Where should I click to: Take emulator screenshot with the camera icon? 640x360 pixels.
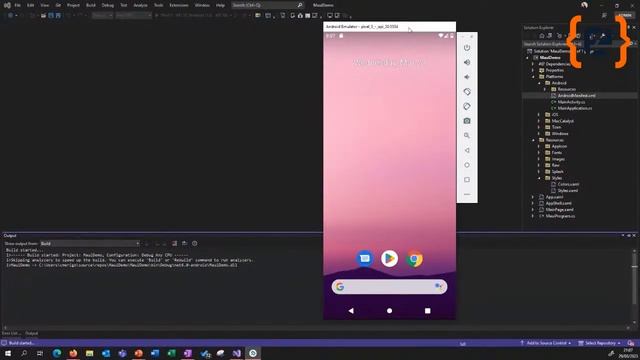click(467, 121)
